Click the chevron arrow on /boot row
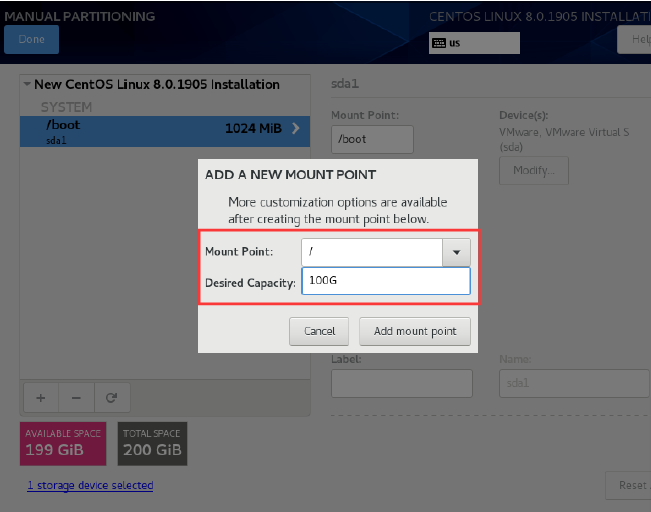 click(x=296, y=128)
